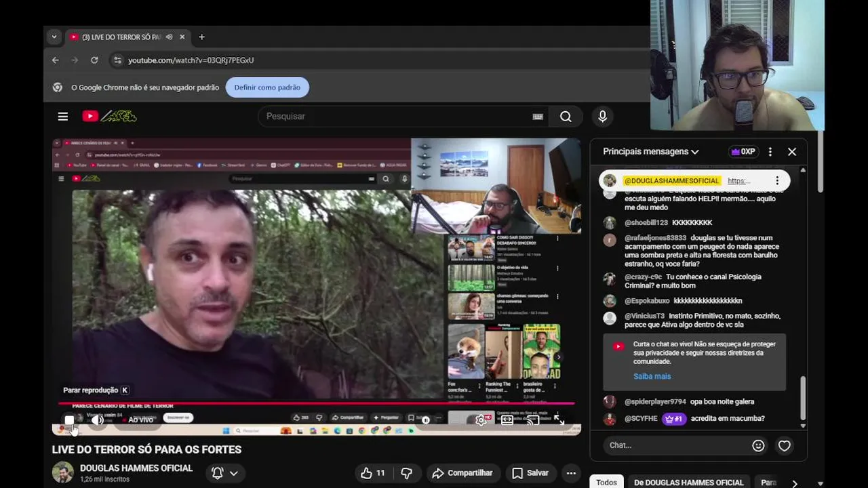The image size is (868, 488).
Task: Stop playback with the square player button
Action: (x=69, y=420)
